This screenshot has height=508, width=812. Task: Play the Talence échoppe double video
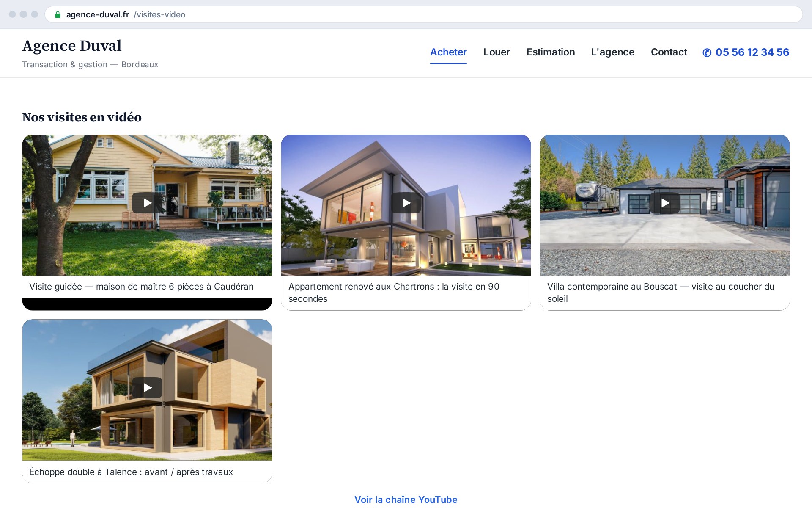click(x=147, y=387)
